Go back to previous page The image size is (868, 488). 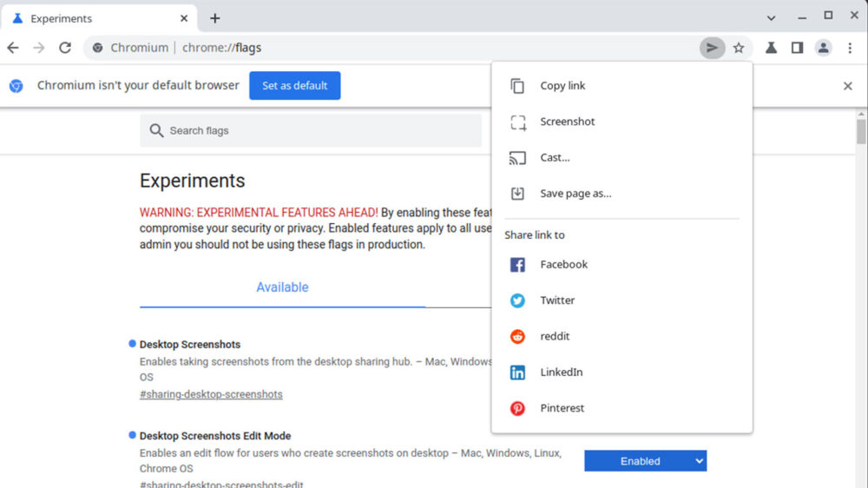coord(13,48)
